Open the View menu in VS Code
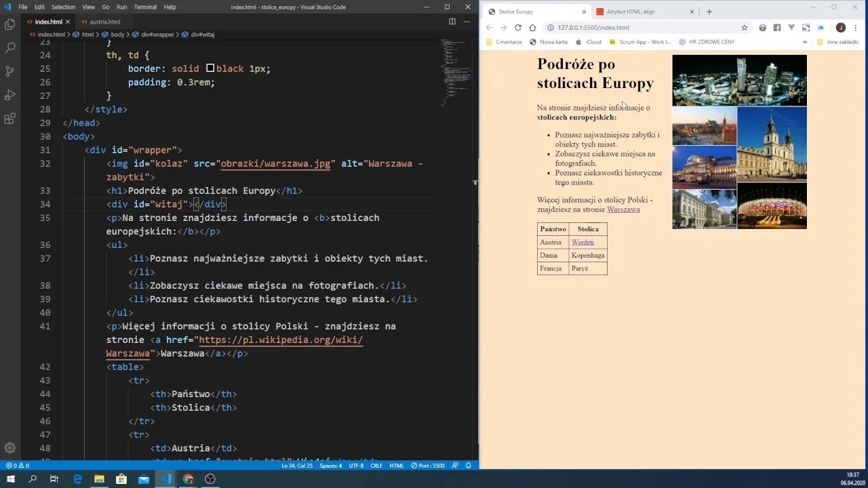 coord(88,7)
